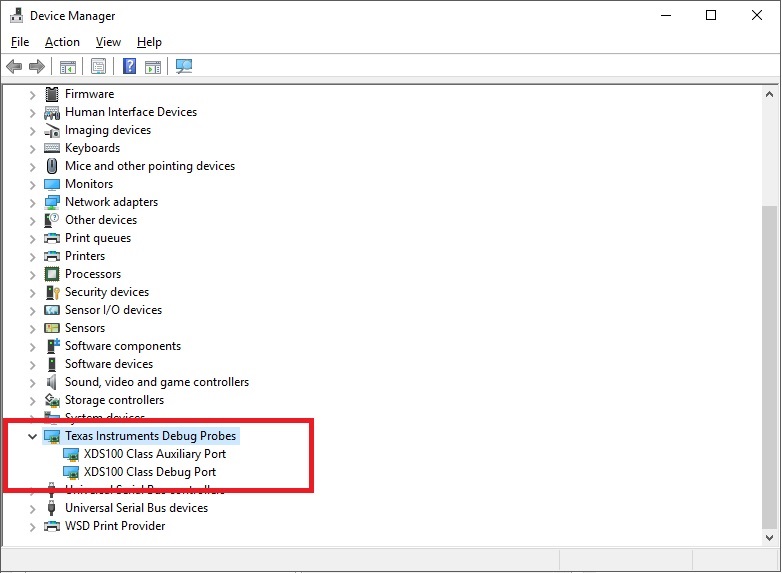Select the Other devices label

[x=101, y=220]
